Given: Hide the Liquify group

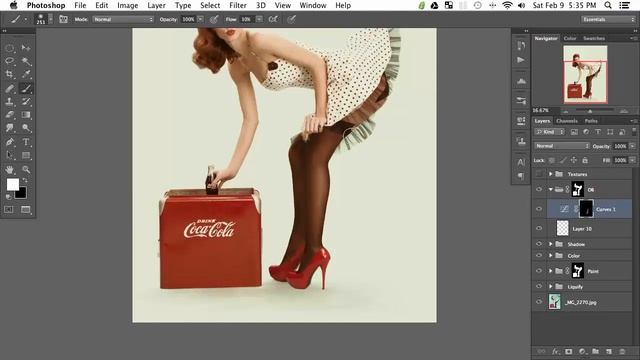Looking at the screenshot, I should click(x=539, y=287).
